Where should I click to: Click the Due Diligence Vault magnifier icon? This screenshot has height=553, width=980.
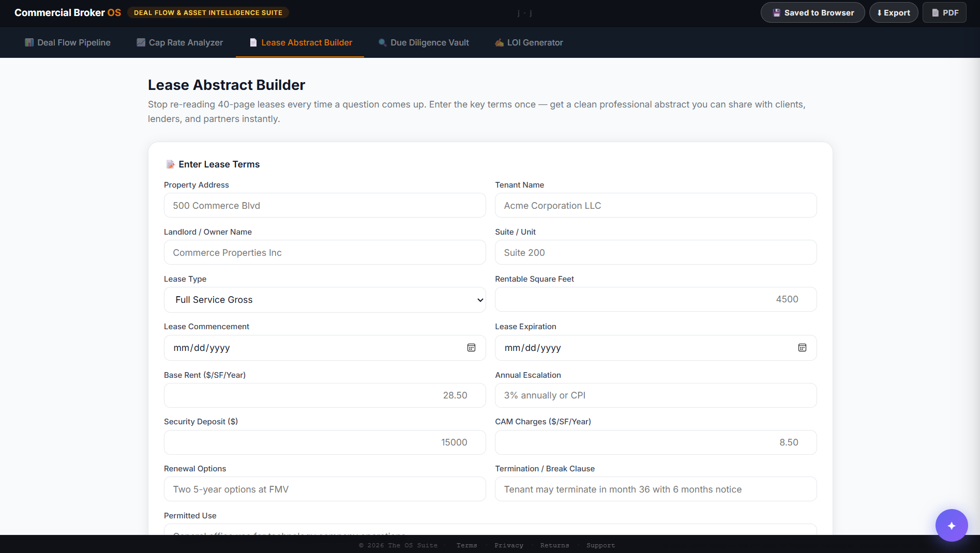[x=383, y=42]
